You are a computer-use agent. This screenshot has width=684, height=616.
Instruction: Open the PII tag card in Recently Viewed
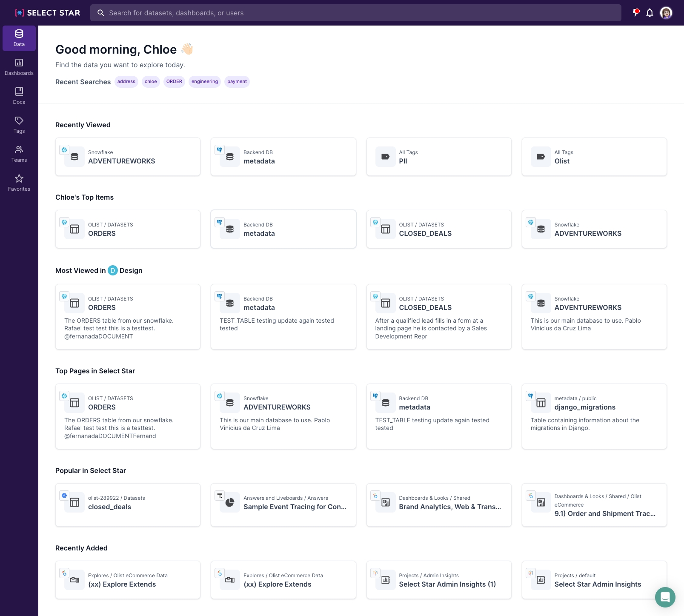[x=438, y=157]
